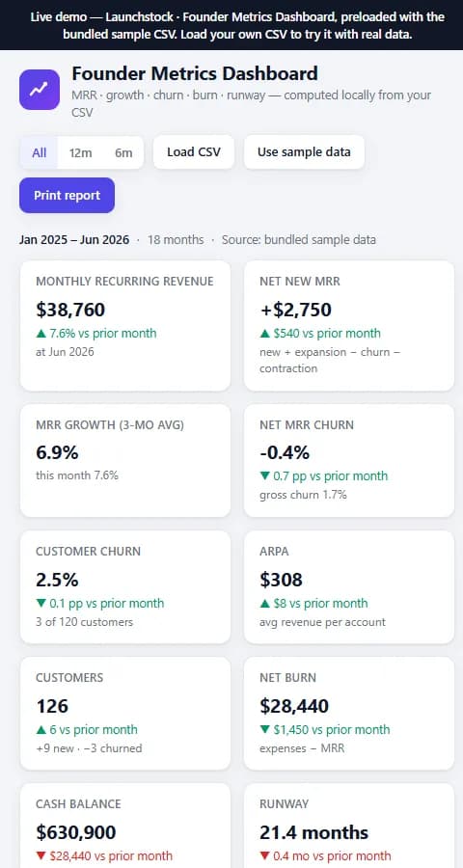463x868 pixels.
Task: Select the MRR Growth (3-mo avg) card
Action: coord(125,461)
